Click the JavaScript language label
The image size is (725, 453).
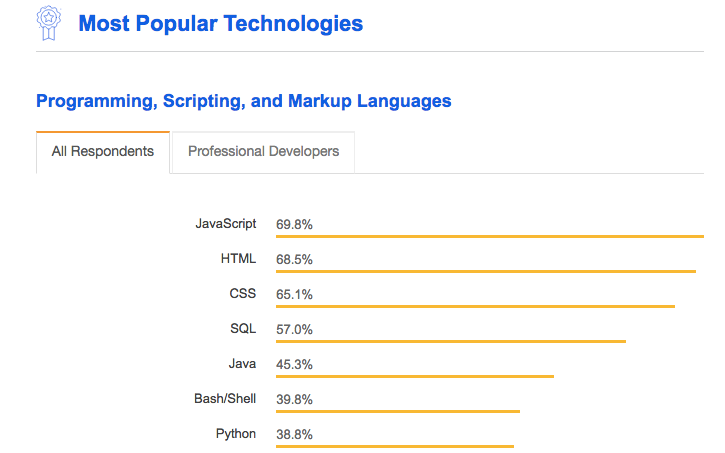click(x=225, y=224)
